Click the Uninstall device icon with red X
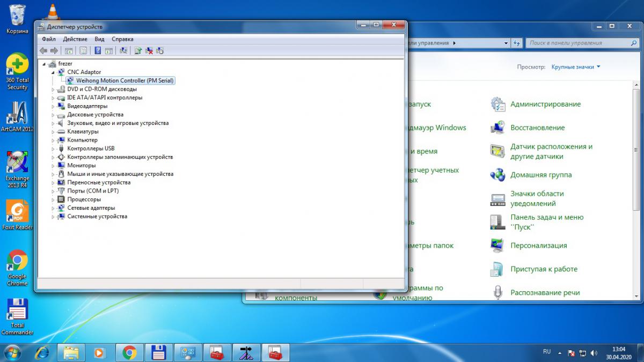The image size is (644, 362). tap(149, 50)
